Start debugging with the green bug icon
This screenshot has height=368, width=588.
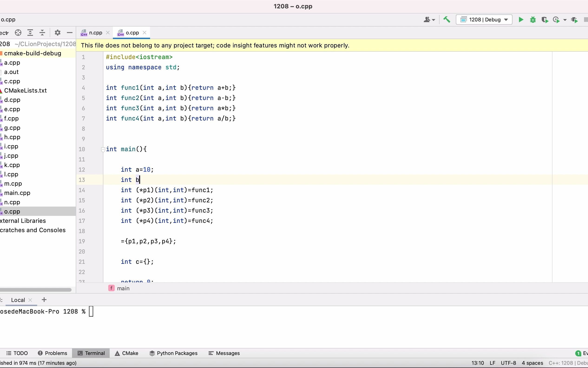tap(532, 20)
